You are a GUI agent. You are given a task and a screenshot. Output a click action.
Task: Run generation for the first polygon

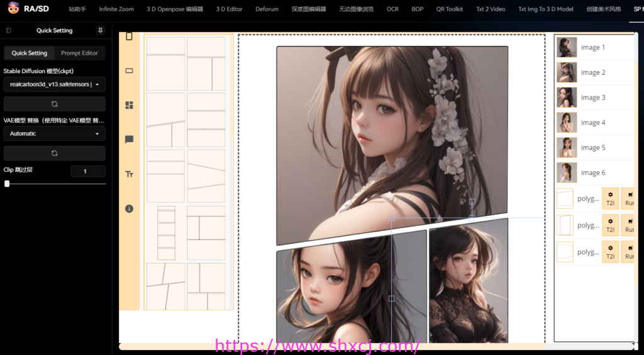tap(628, 198)
